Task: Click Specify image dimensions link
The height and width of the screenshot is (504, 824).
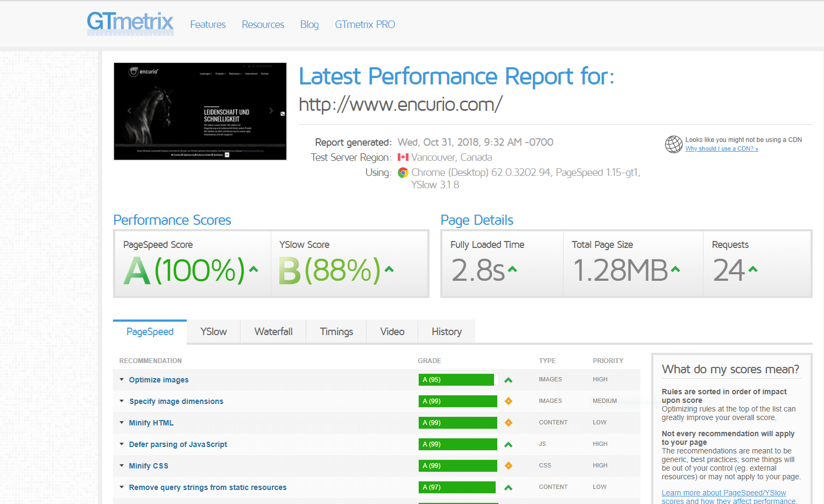Action: [176, 401]
